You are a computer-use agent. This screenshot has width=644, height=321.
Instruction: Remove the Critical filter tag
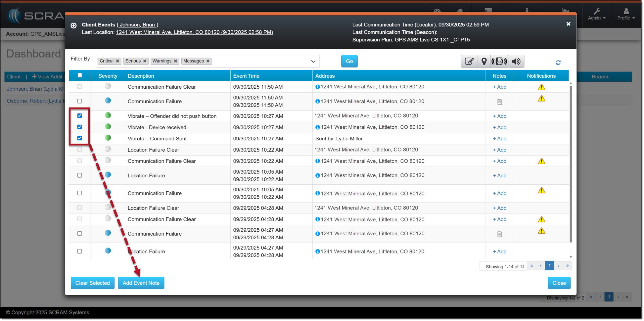(117, 61)
